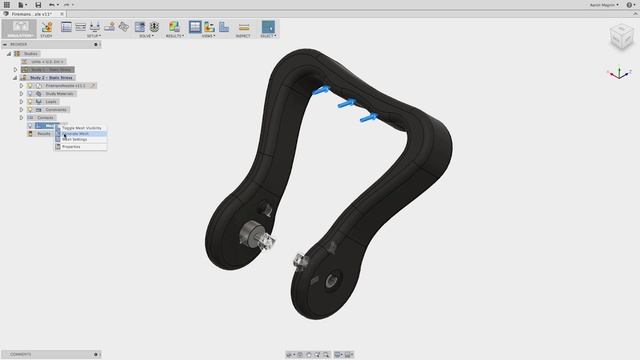Click the Browser panel options dot
The width and height of the screenshot is (640, 360).
[96, 44]
